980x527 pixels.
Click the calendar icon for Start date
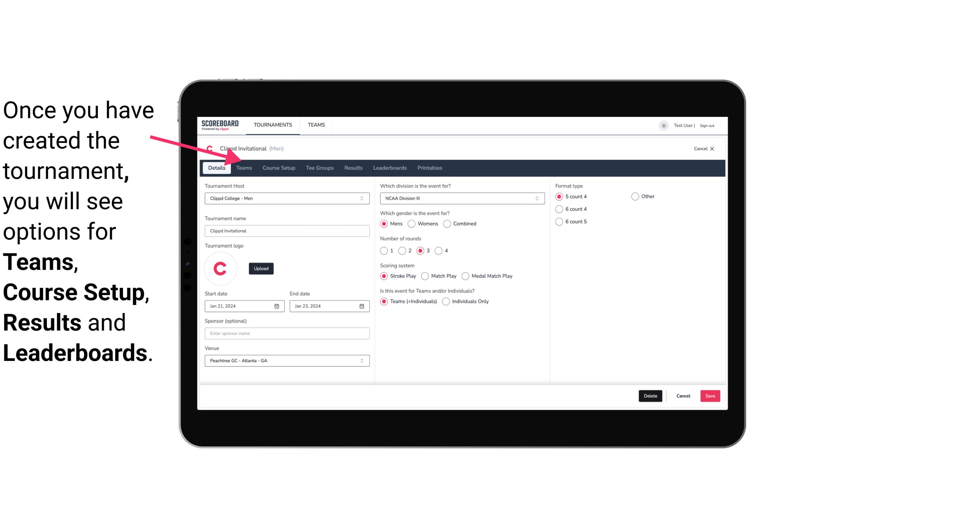point(277,306)
